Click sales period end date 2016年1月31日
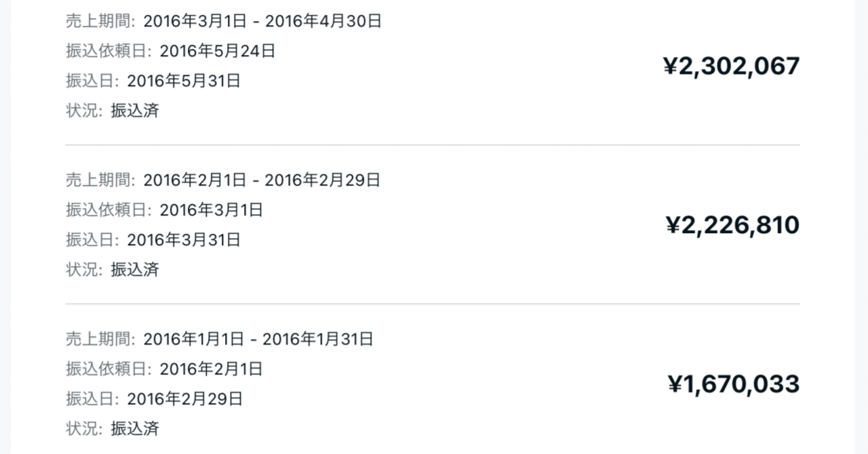 pyautogui.click(x=318, y=339)
